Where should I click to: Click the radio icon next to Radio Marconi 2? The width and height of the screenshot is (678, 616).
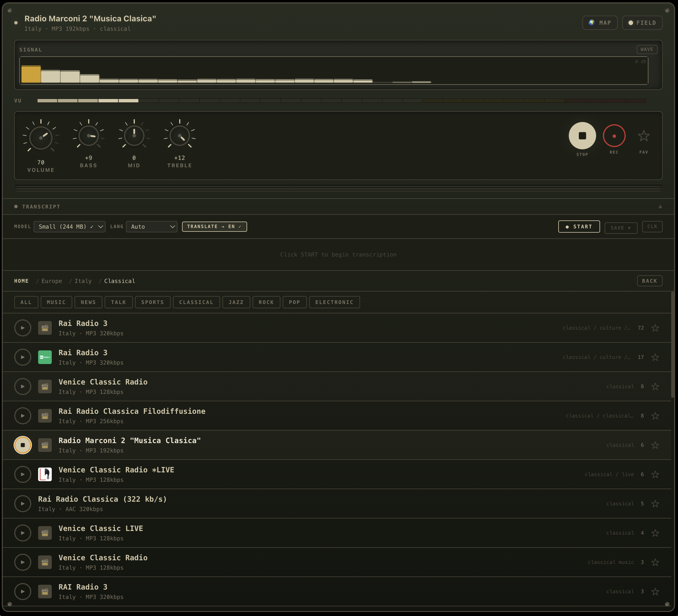coord(45,445)
